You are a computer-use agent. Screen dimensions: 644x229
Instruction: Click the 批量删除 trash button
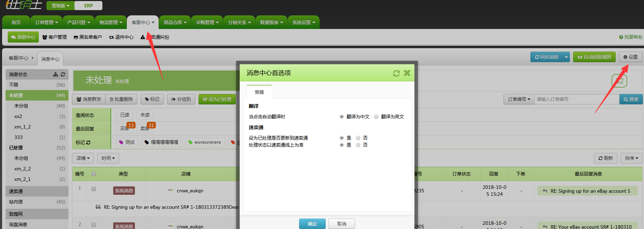(x=121, y=99)
